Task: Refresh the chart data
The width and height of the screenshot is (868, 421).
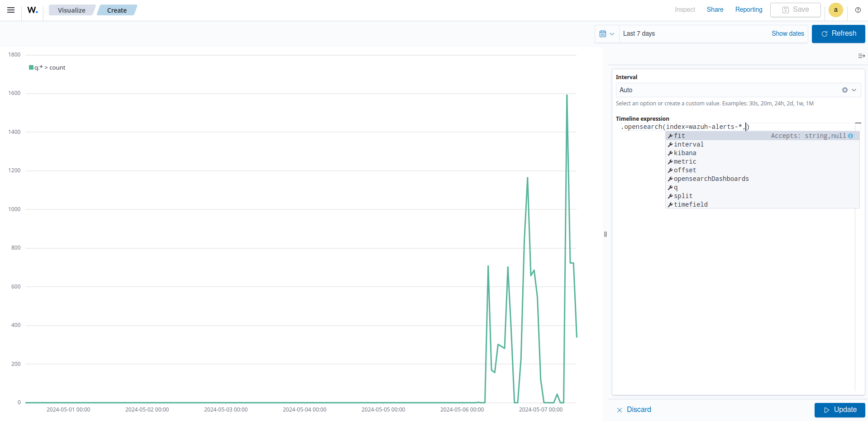Action: [838, 34]
